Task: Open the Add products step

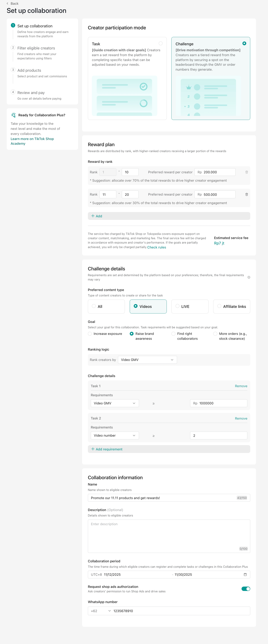Action: coord(29,70)
